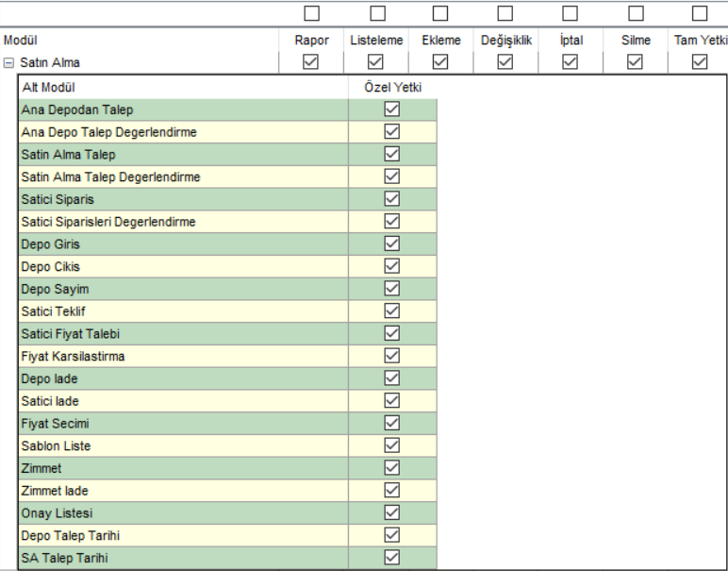Screen dimensions: 728x571
Task: Uncheck Özel Yetki for Zimmet Iade
Action: [x=392, y=490]
